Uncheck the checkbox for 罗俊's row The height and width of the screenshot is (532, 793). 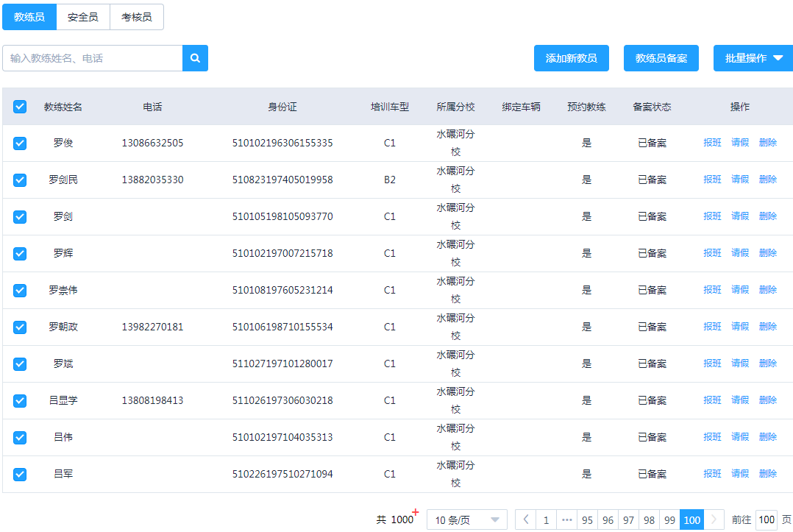coord(19,143)
